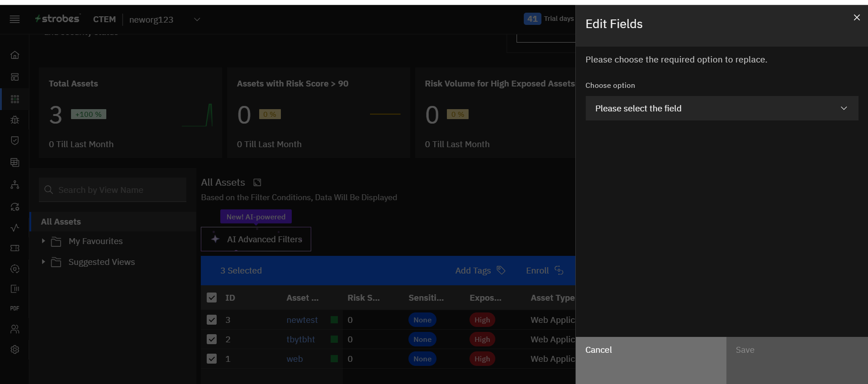Expand the My Favourites folder
This screenshot has width=868, height=384.
click(x=43, y=241)
